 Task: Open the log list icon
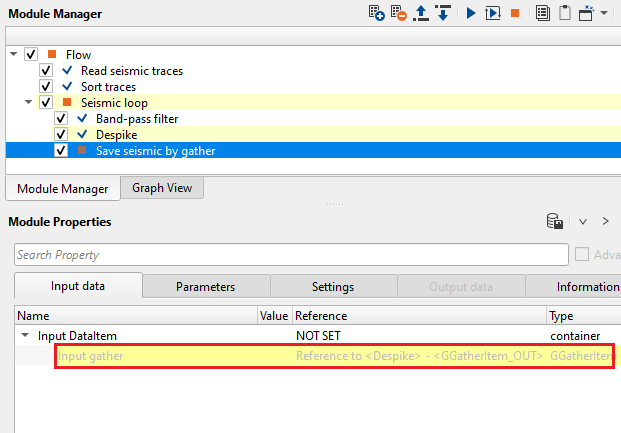click(x=543, y=13)
